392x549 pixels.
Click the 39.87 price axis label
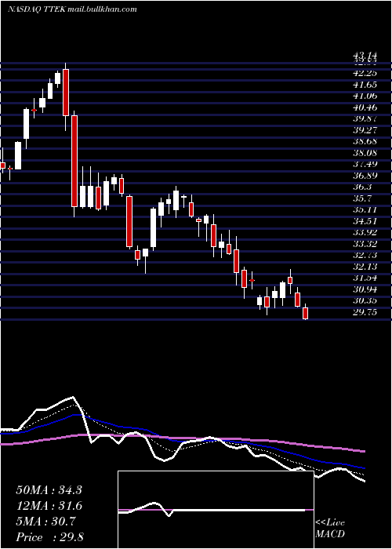pyautogui.click(x=364, y=118)
